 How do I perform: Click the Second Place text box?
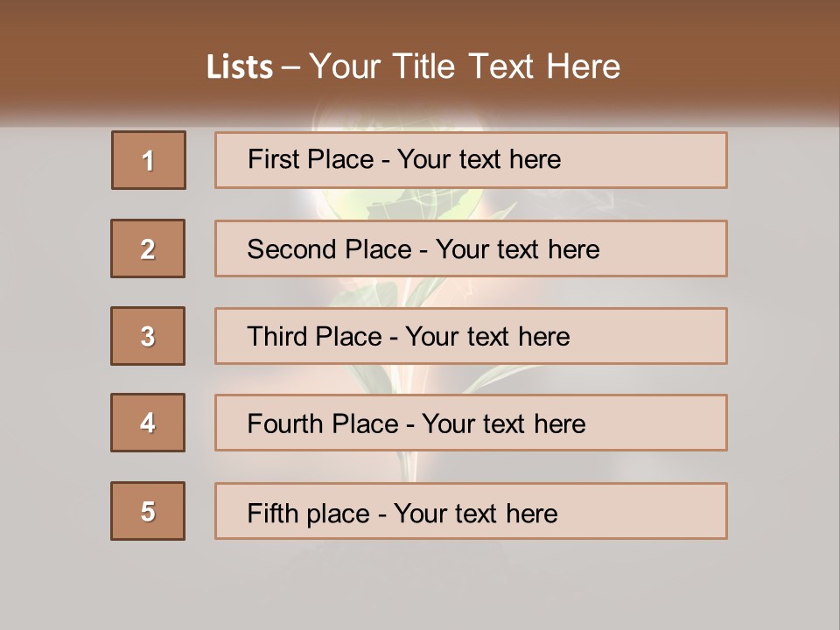471,248
